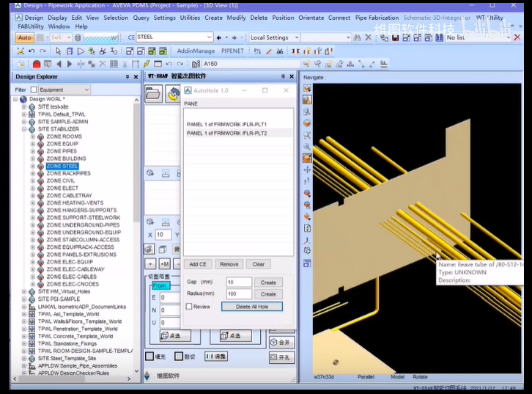Image resolution: width=532 pixels, height=394 pixels.
Task: Click the forward arrow next to CE box
Action: (234, 37)
